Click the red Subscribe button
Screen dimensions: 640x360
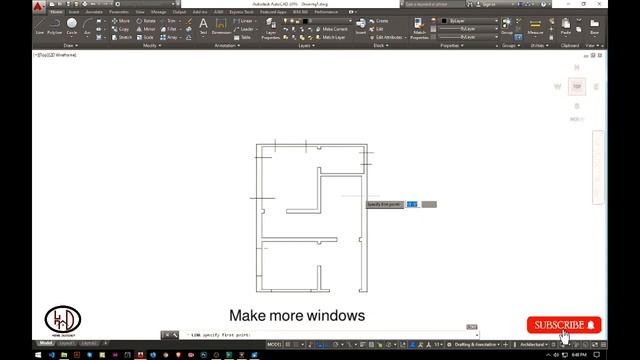click(564, 325)
